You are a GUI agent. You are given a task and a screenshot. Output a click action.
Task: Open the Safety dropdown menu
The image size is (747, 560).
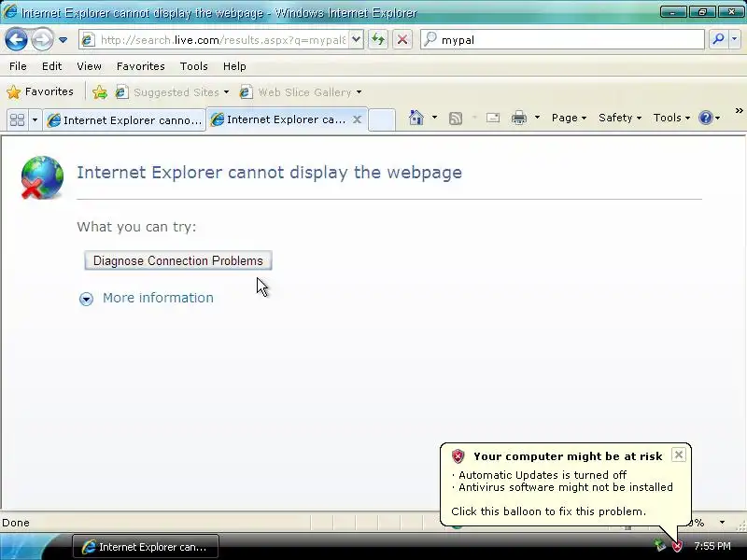pos(620,118)
